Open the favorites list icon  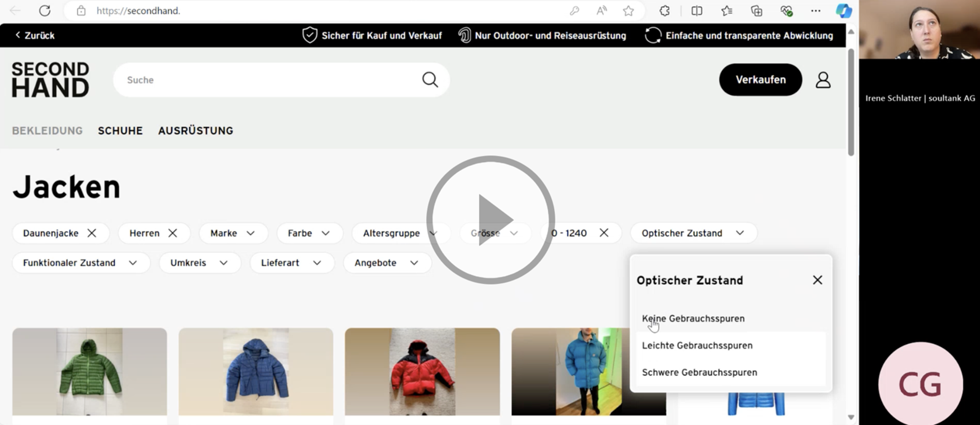pyautogui.click(x=727, y=10)
